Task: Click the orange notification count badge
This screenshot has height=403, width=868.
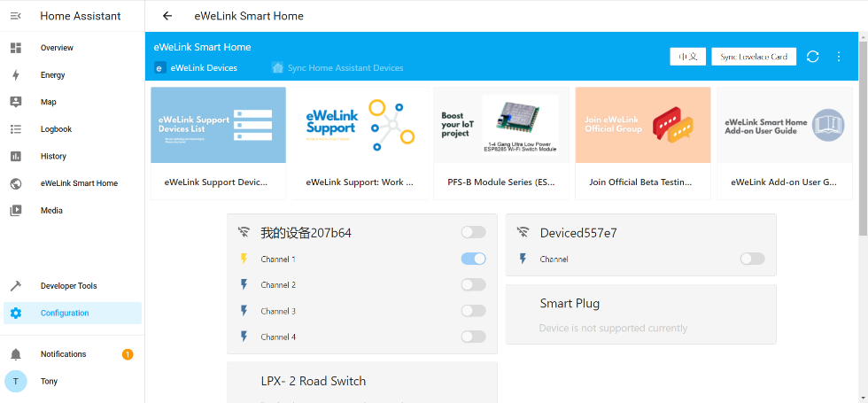Action: click(x=128, y=354)
